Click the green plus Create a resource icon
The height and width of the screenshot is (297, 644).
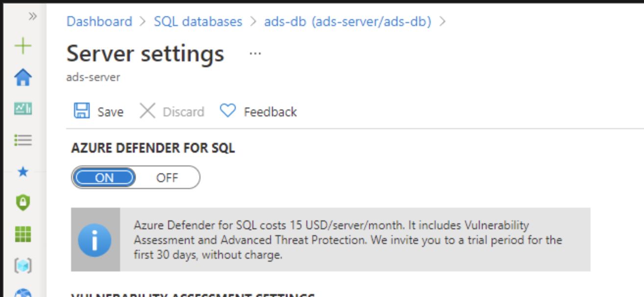click(23, 47)
